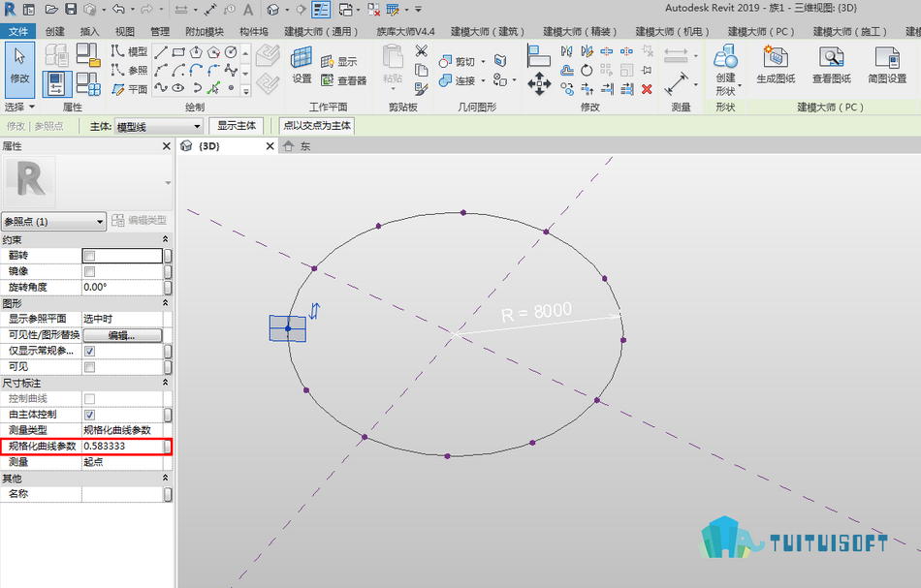Open the 简图设置 tool
The image size is (921, 588).
887,66
